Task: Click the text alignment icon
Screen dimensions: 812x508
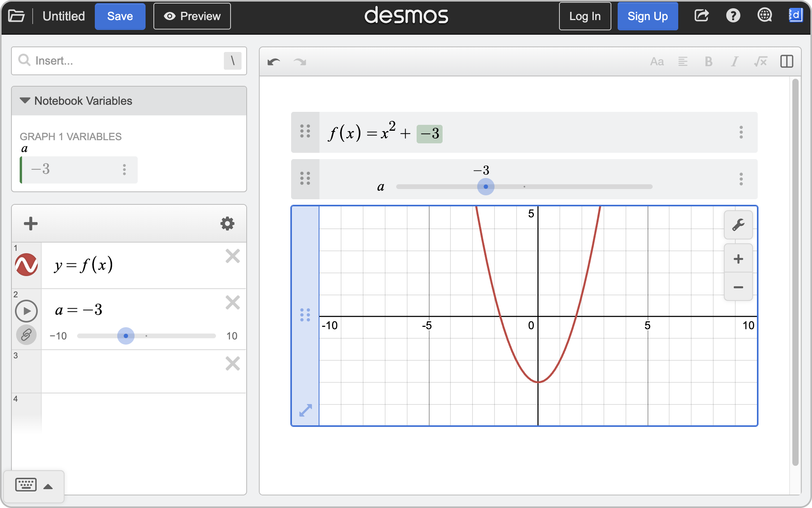Action: pos(683,61)
